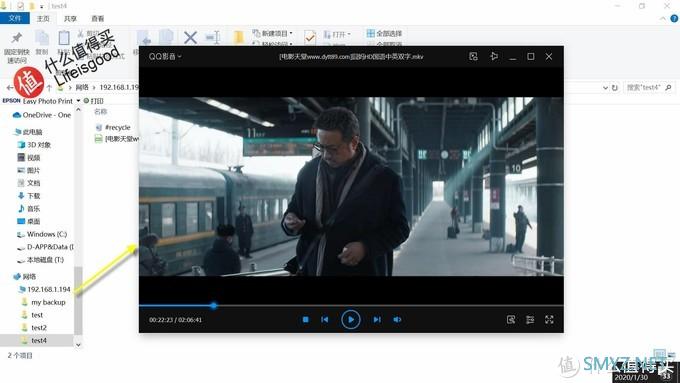
Task: Refresh the Explorer folder view
Action: 615,88
